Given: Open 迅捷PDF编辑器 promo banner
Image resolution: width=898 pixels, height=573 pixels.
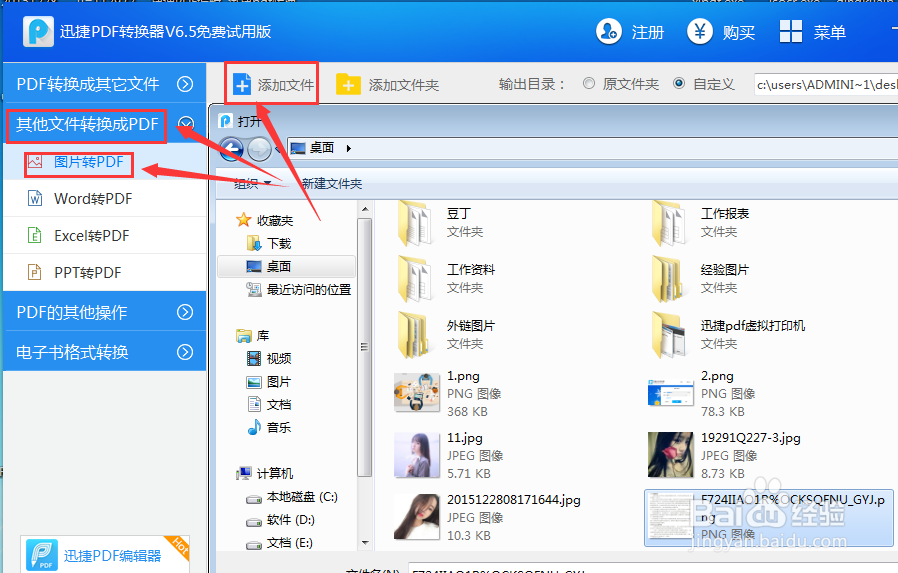Looking at the screenshot, I should (x=105, y=554).
